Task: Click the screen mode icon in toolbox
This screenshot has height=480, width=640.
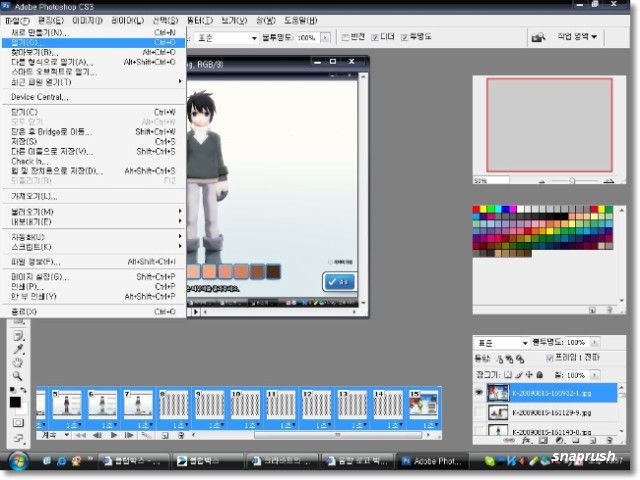Action: 18,438
